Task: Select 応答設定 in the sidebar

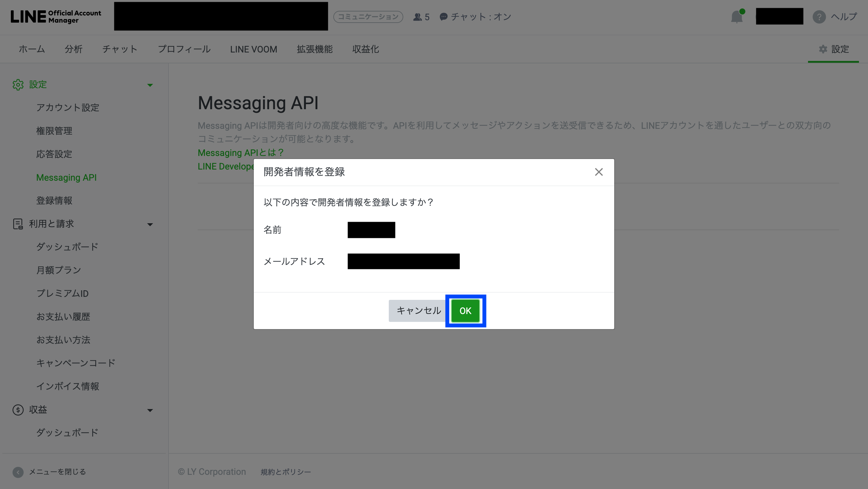Action: [x=54, y=154]
